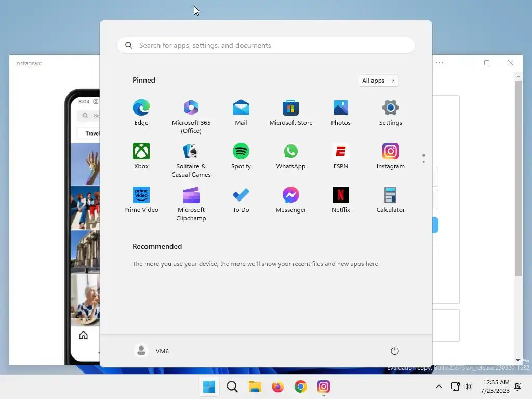This screenshot has width=532, height=399.
Task: Launch Microsoft 365 (Office)
Action: click(x=191, y=117)
